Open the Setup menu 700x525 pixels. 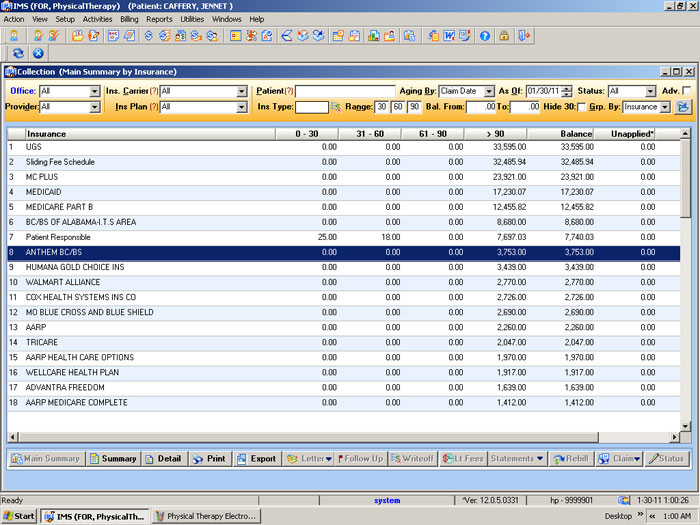pyautogui.click(x=65, y=19)
